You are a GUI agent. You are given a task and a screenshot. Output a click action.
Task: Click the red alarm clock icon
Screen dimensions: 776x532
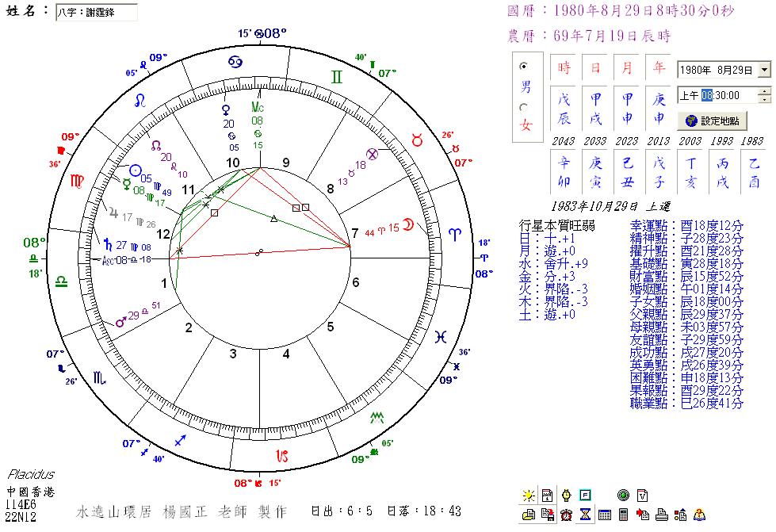pos(566,515)
